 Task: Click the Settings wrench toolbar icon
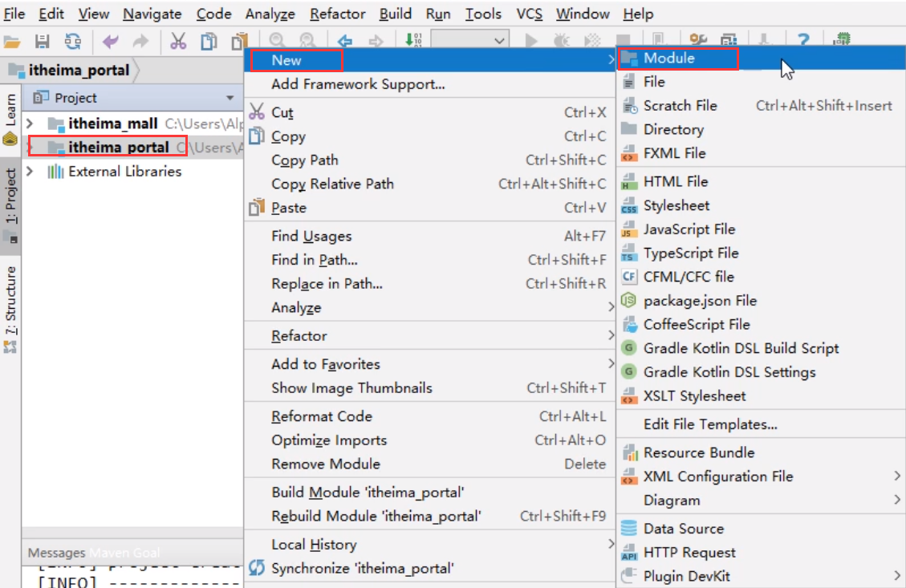(x=698, y=39)
